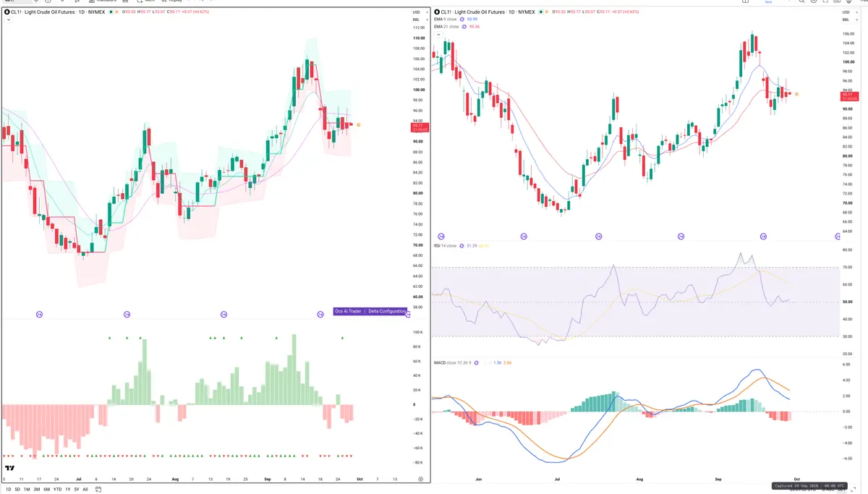868x494 pixels.
Task: Open event flag near mid-August on left chart
Action: pos(224,314)
